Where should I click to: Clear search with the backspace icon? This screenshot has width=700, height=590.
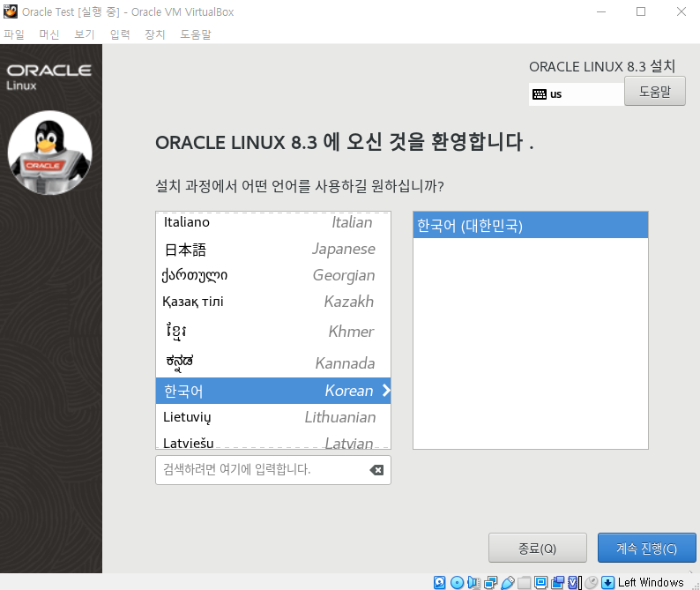pos(376,470)
